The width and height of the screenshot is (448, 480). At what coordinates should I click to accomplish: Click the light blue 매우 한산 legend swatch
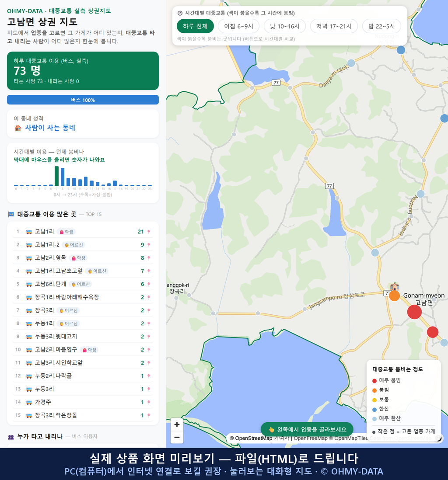coord(374,419)
